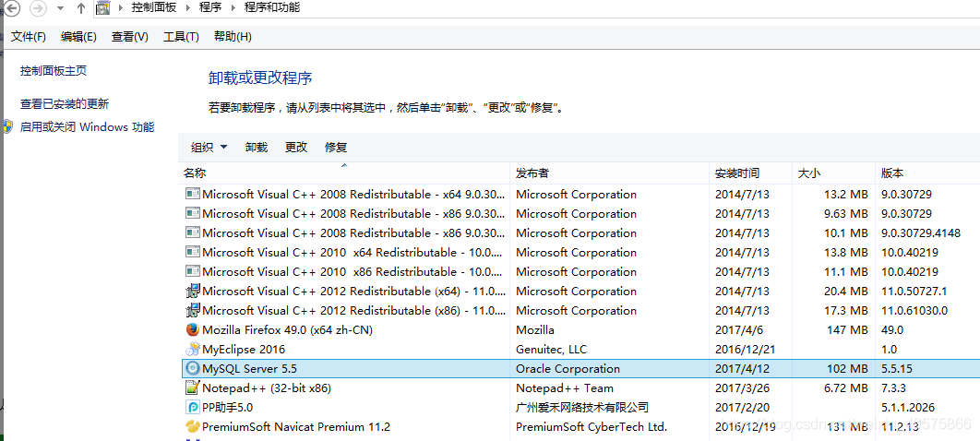980x441 pixels.
Task: Sort the list by 名称 column header
Action: pos(195,173)
